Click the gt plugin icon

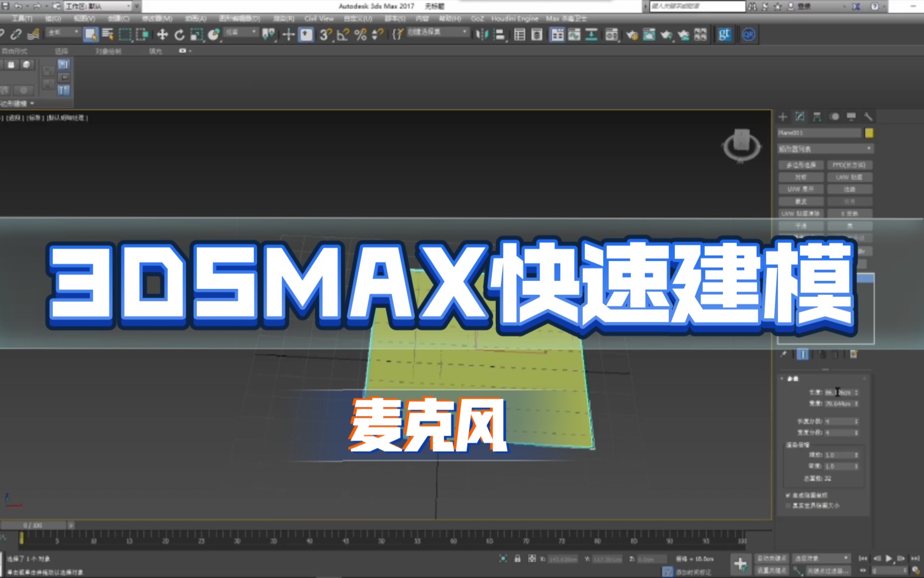coord(725,35)
